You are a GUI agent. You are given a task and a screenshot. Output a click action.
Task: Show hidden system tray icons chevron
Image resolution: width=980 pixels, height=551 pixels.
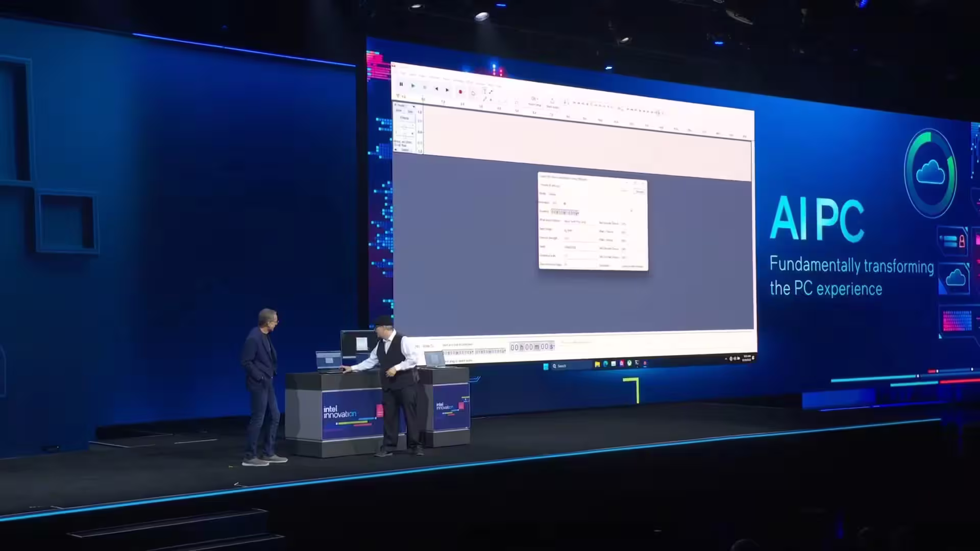point(726,359)
